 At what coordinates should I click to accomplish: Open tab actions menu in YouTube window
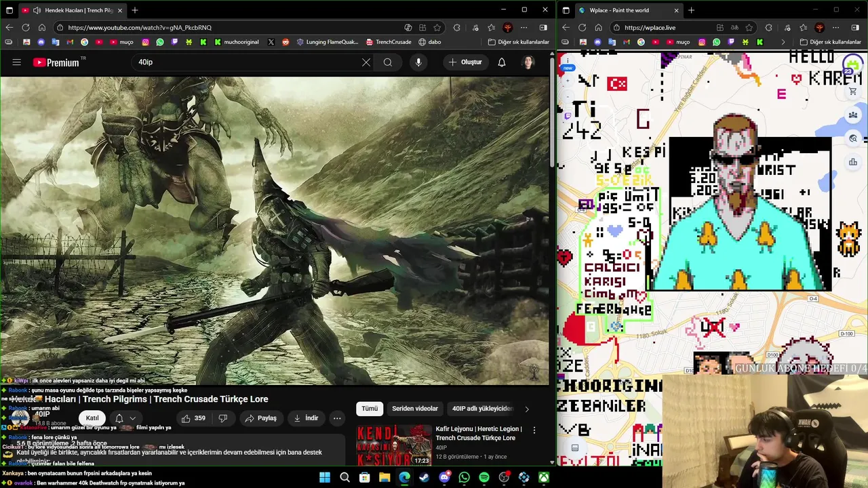click(9, 10)
